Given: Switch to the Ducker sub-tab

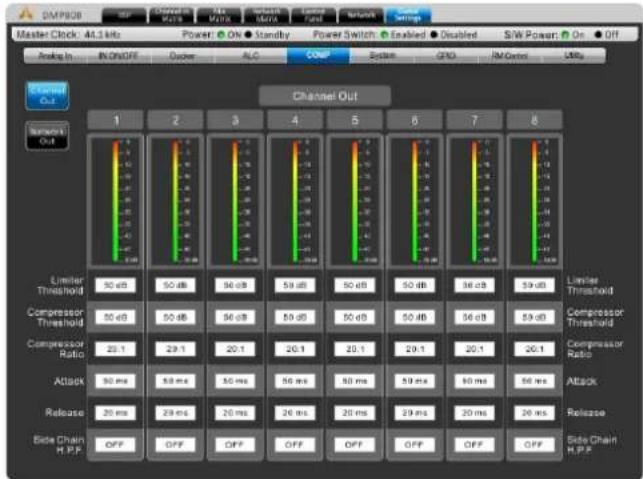Looking at the screenshot, I should [x=182, y=56].
